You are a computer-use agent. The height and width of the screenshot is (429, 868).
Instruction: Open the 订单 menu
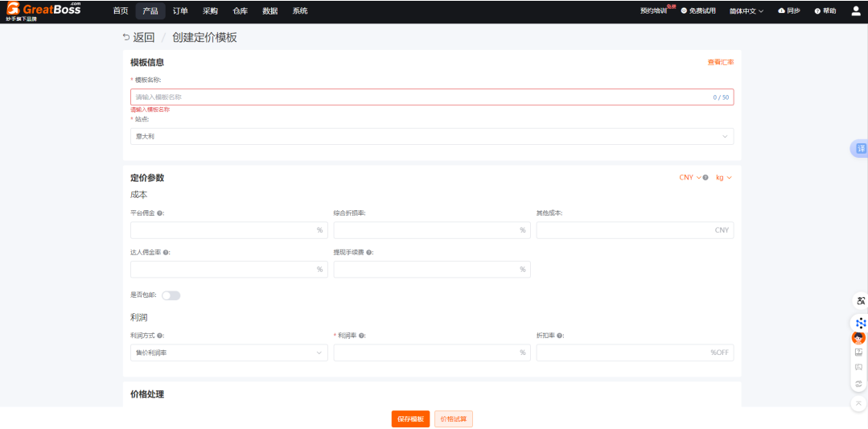(x=180, y=11)
